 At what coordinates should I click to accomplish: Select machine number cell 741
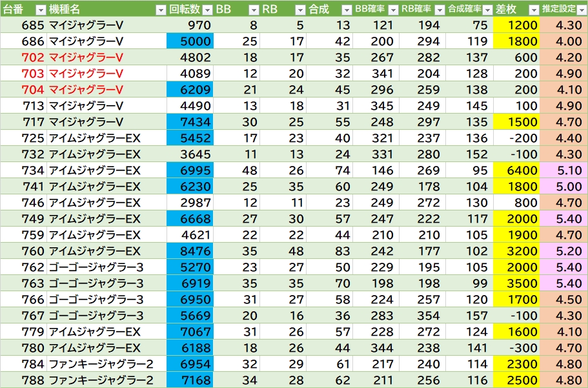click(23, 187)
